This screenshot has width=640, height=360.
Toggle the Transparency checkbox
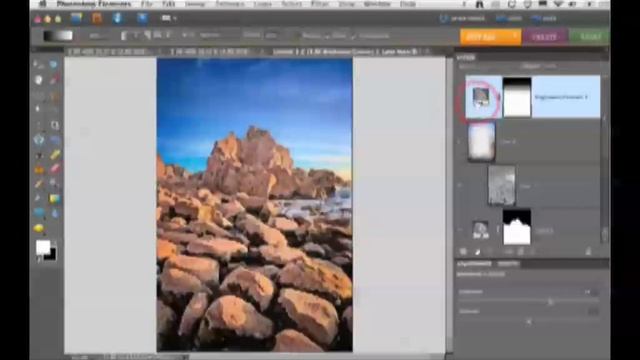[x=353, y=36]
